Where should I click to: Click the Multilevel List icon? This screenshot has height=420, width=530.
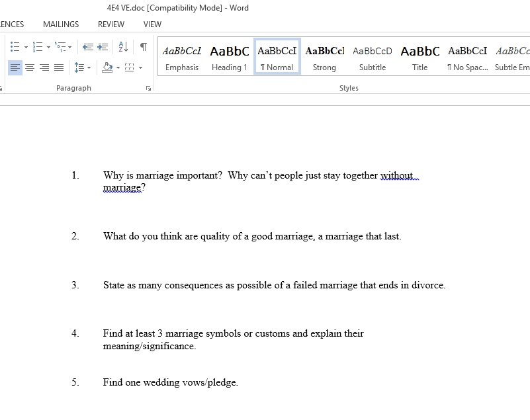[x=60, y=46]
